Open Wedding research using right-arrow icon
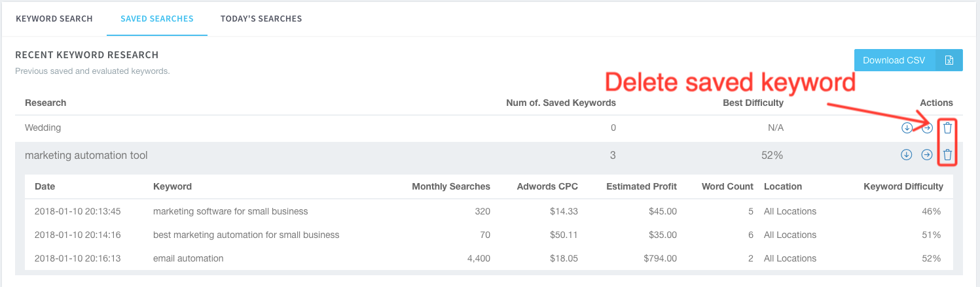Viewport: 980px width, 287px height. pyautogui.click(x=927, y=127)
